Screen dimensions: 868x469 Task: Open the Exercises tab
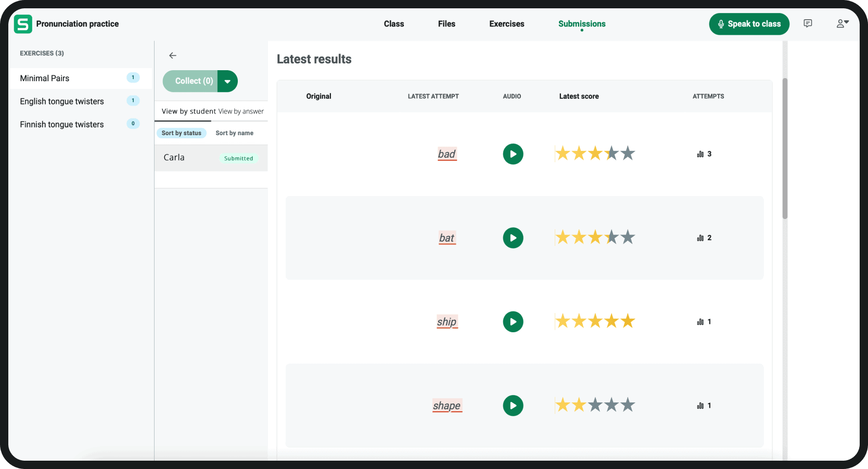pos(506,24)
